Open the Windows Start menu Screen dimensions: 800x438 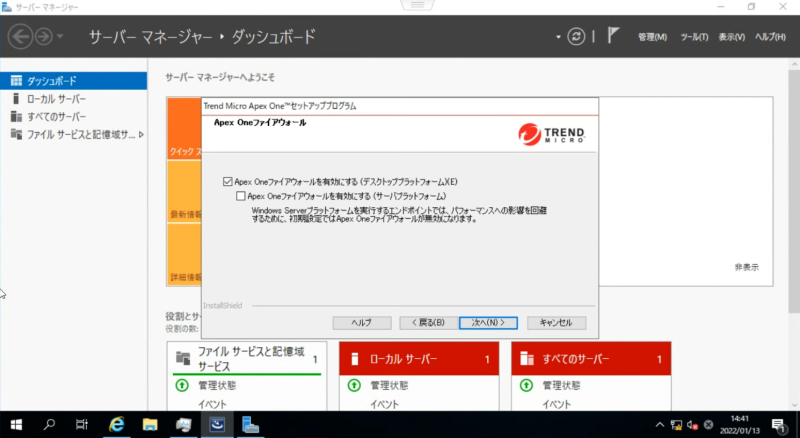(16, 425)
